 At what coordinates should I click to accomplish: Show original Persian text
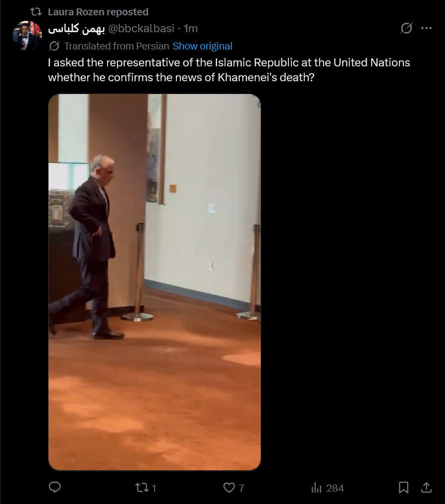coord(202,46)
